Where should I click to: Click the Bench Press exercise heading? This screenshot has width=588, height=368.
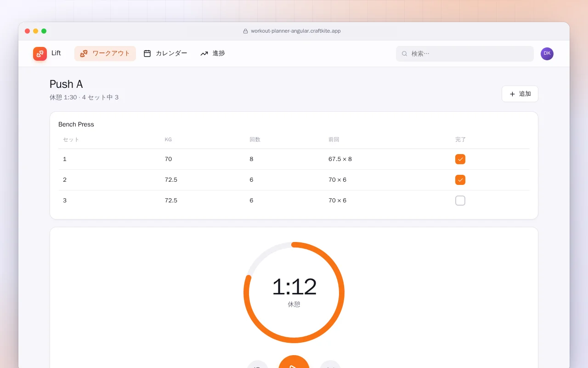pos(76,124)
